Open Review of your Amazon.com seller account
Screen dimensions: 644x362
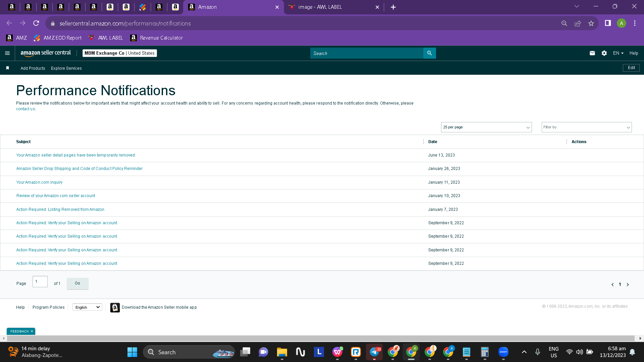(56, 196)
